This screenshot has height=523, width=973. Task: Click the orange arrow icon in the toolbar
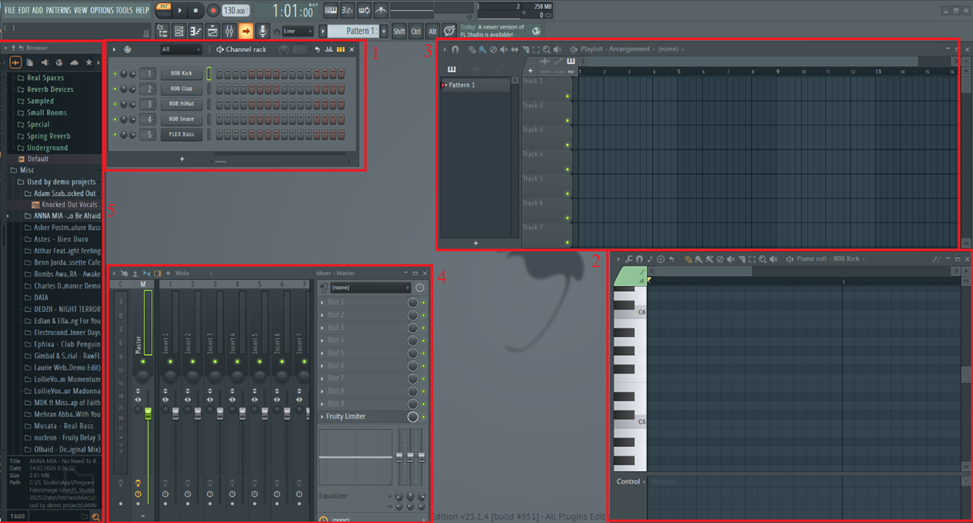(x=246, y=31)
